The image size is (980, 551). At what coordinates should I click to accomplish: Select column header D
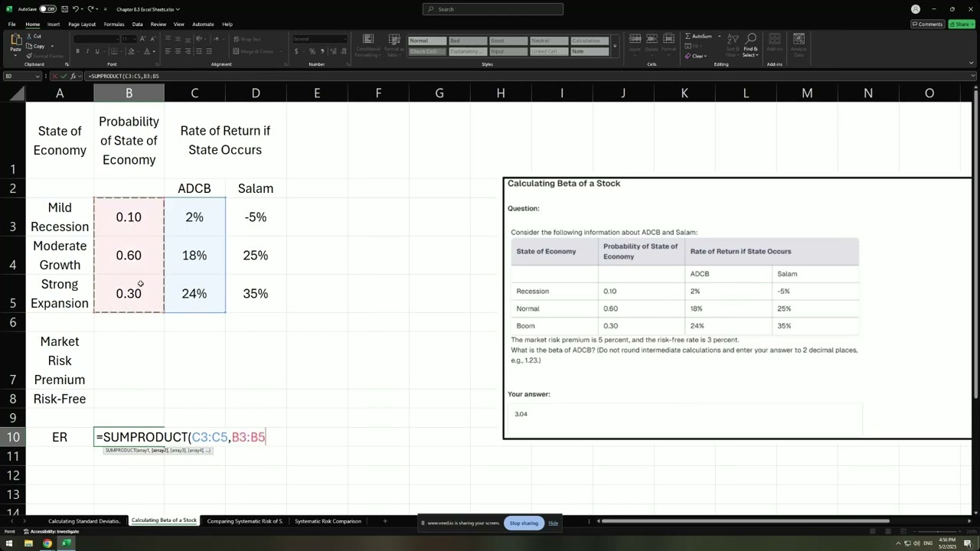point(256,93)
